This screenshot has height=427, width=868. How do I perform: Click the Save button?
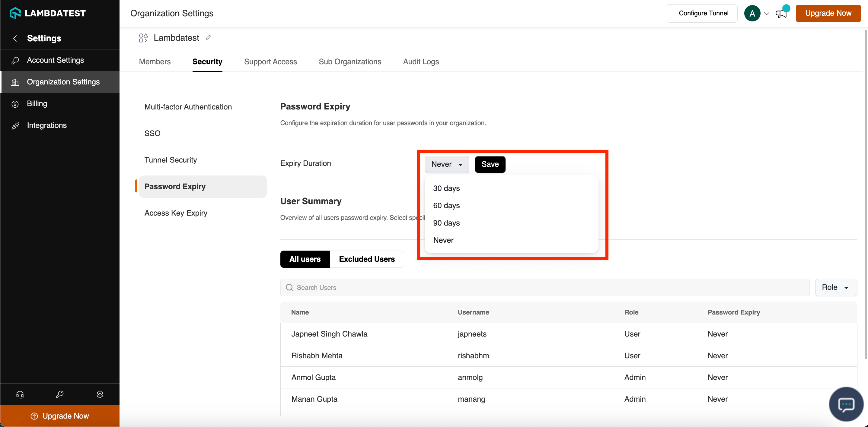(x=490, y=164)
